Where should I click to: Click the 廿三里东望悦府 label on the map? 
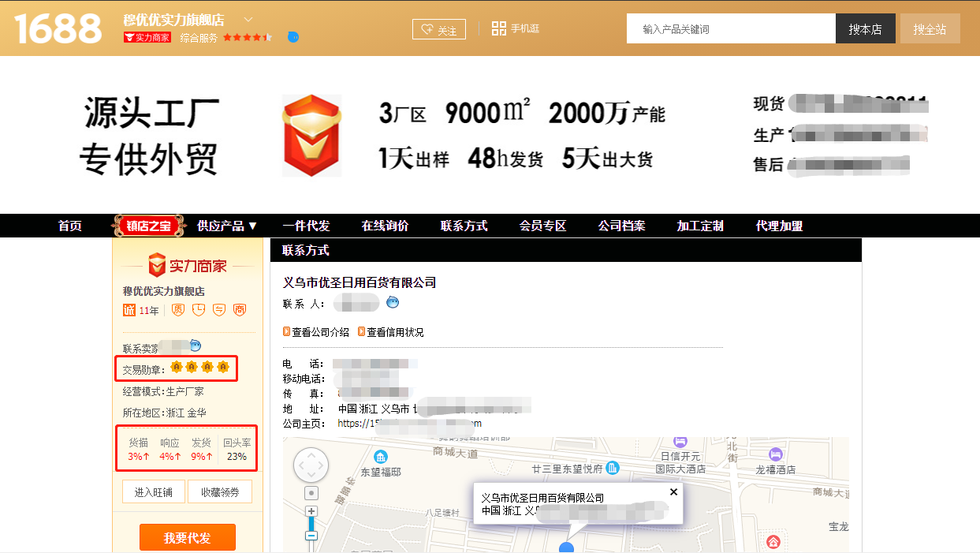pos(567,469)
